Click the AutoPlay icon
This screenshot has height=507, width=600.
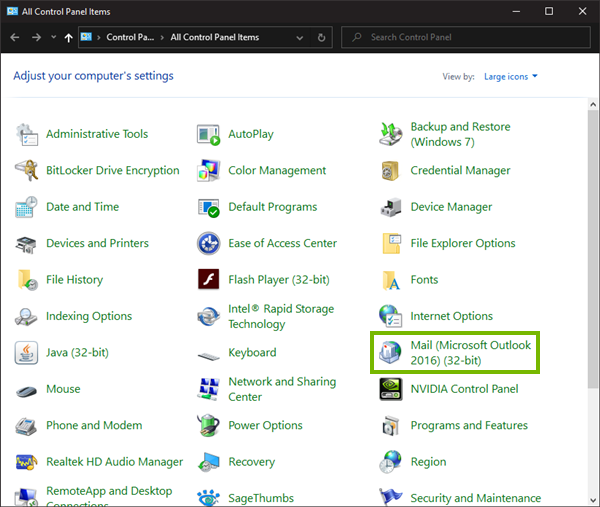209,134
